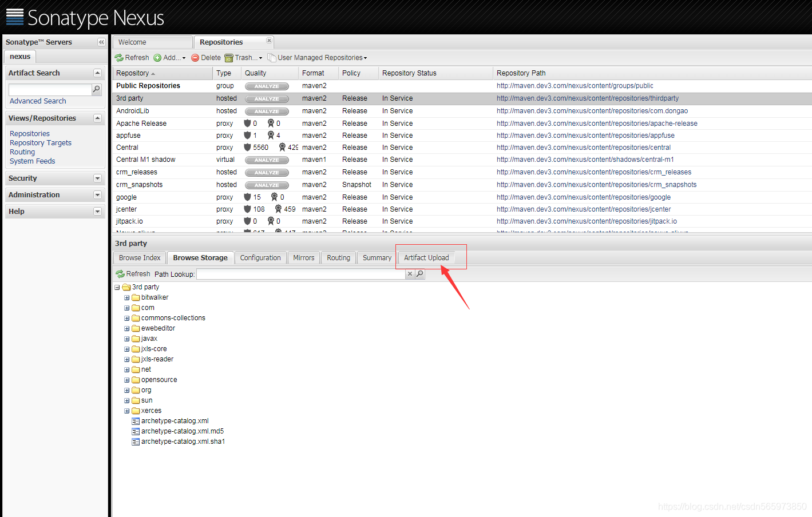Open User Managed Repositories filter dropdown
Image resolution: width=812 pixels, height=517 pixels.
point(318,58)
